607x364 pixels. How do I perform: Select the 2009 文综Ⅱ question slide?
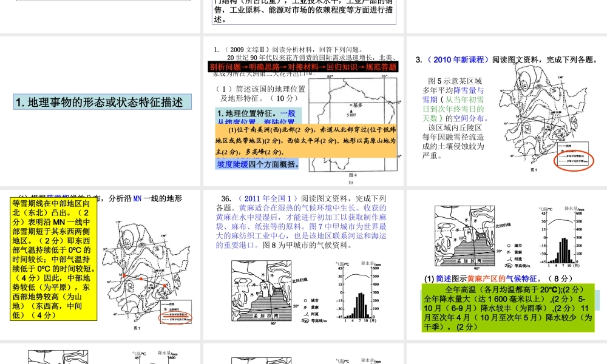(x=303, y=111)
